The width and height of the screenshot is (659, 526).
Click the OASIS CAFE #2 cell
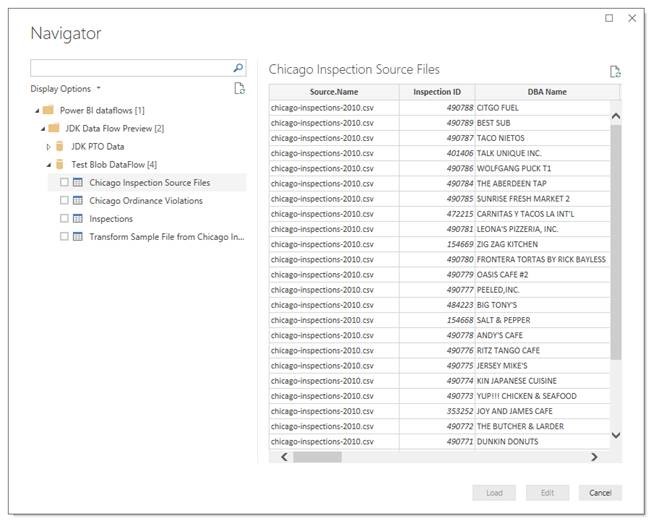(543, 274)
